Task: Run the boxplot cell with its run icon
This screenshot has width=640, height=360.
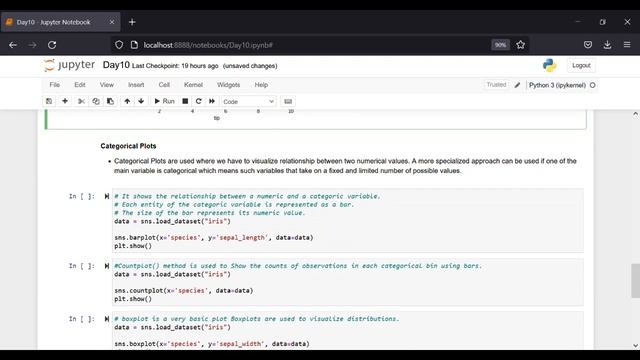Action: click(x=107, y=319)
